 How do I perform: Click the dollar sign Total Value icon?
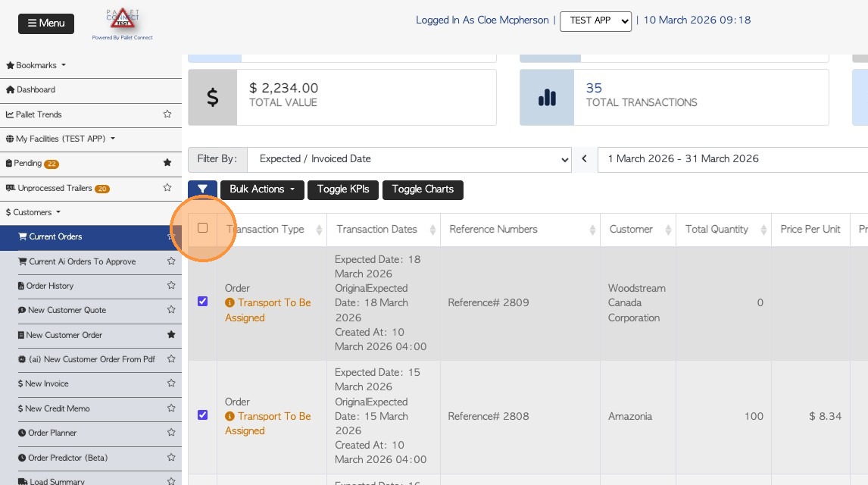pos(213,98)
